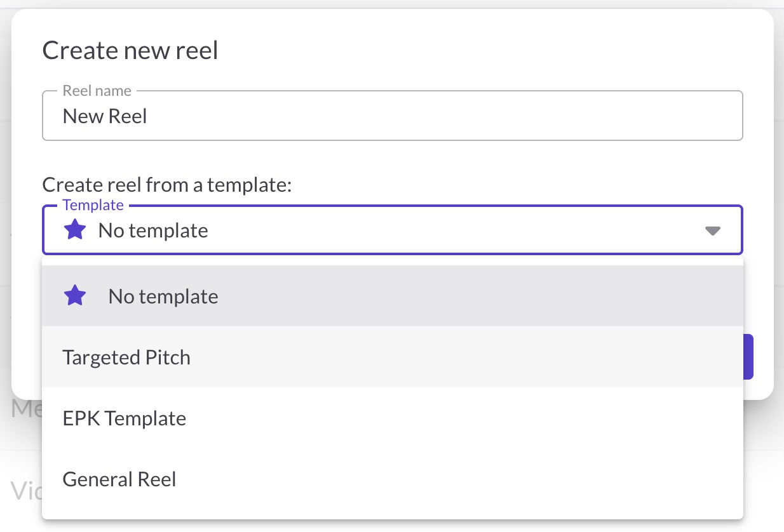Click the star icon in the Template field

point(75,230)
